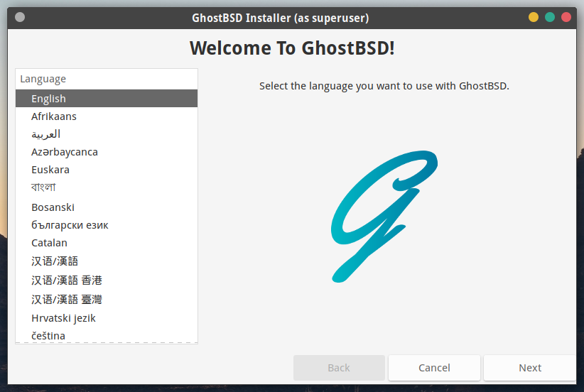Click the disabled Back button
This screenshot has height=392, width=584.
339,368
